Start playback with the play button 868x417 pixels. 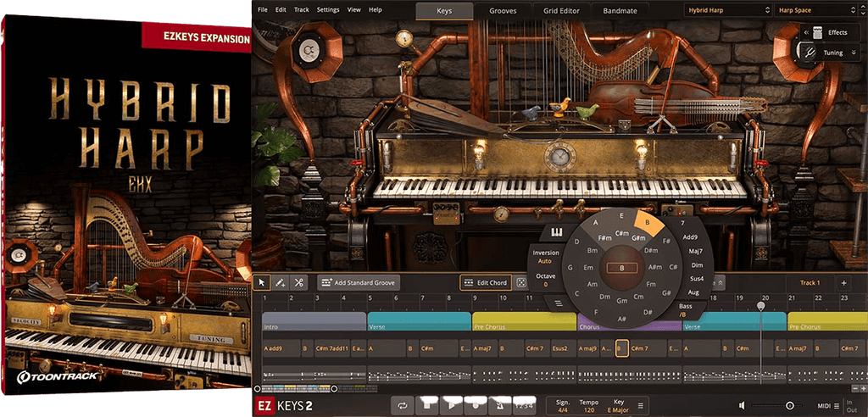click(451, 405)
